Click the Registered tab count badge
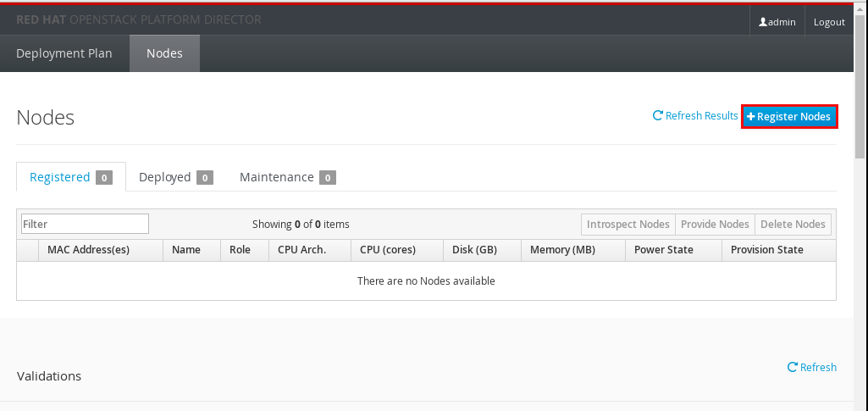868x411 pixels. click(x=104, y=178)
